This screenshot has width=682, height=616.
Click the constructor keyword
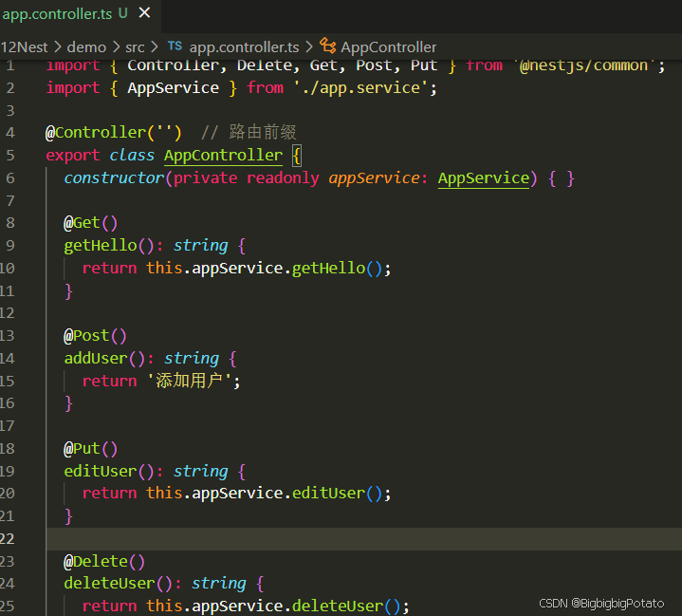pyautogui.click(x=114, y=178)
